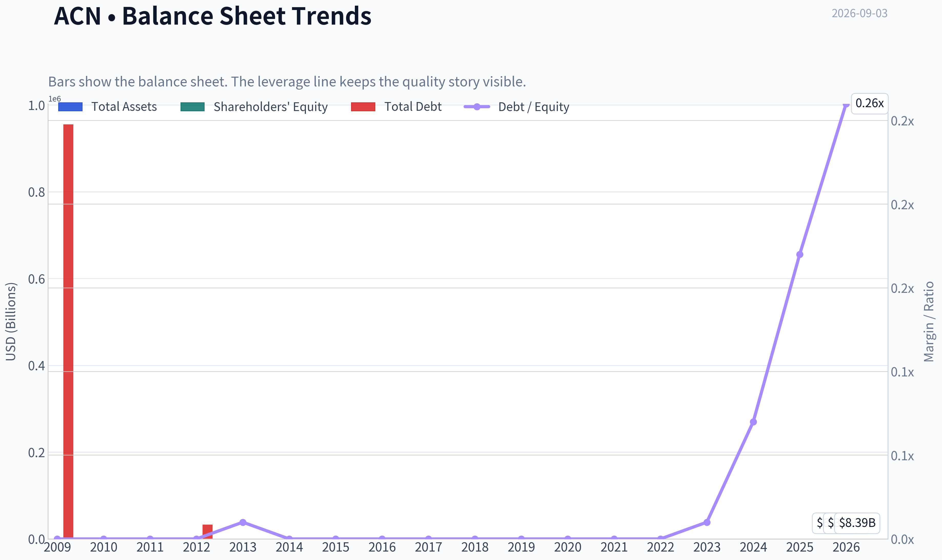This screenshot has width=942, height=560.
Task: Click the 0.8 left-axis tick label
Action: (x=37, y=193)
